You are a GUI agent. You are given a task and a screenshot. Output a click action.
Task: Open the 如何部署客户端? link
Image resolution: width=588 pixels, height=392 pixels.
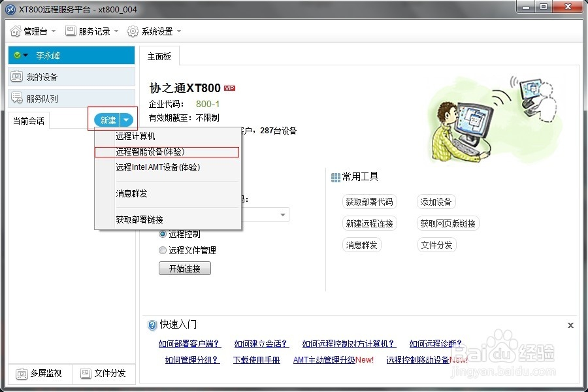point(189,343)
